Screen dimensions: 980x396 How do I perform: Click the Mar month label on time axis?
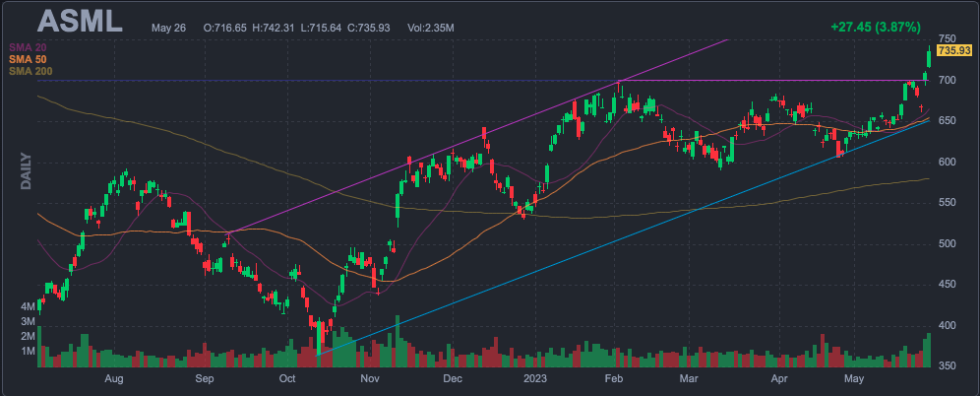tap(688, 378)
